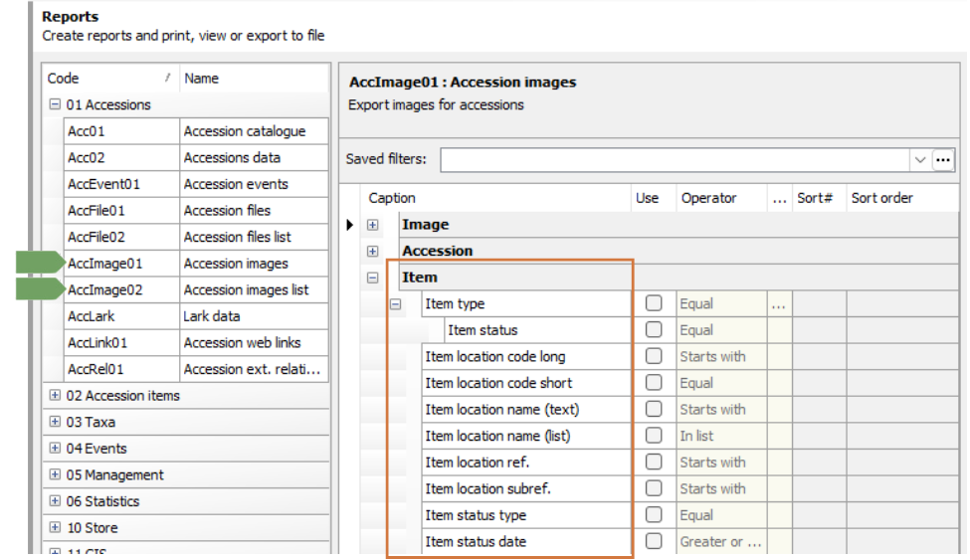Click the Sort order column header
Viewport: 970px width, 560px height.
pyautogui.click(x=902, y=198)
